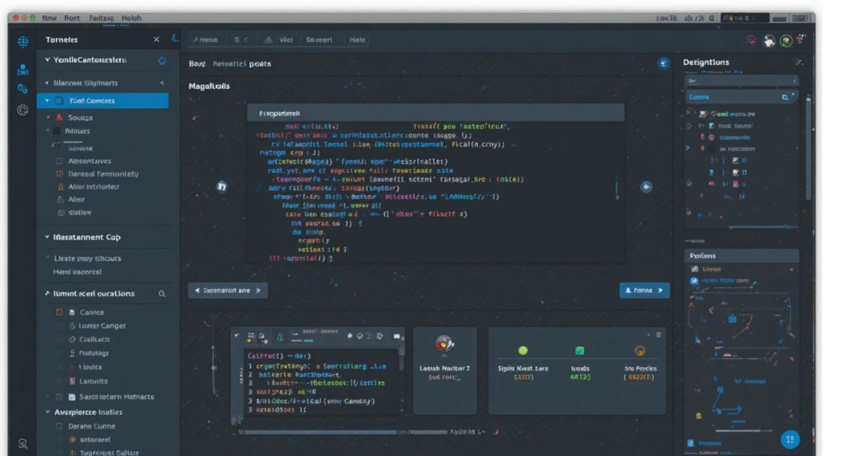Click the blue Pomns button
The image size is (868, 456).
tap(644, 290)
